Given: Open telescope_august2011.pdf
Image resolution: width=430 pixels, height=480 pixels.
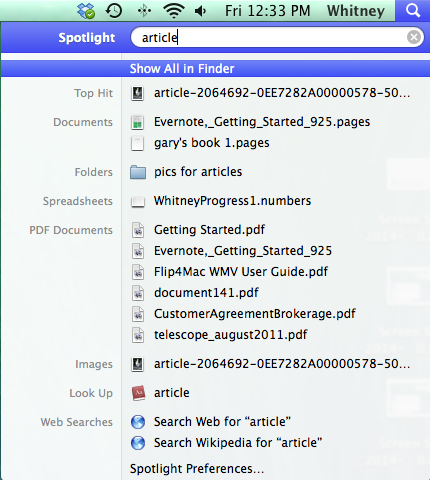Looking at the screenshot, I should click(230, 335).
